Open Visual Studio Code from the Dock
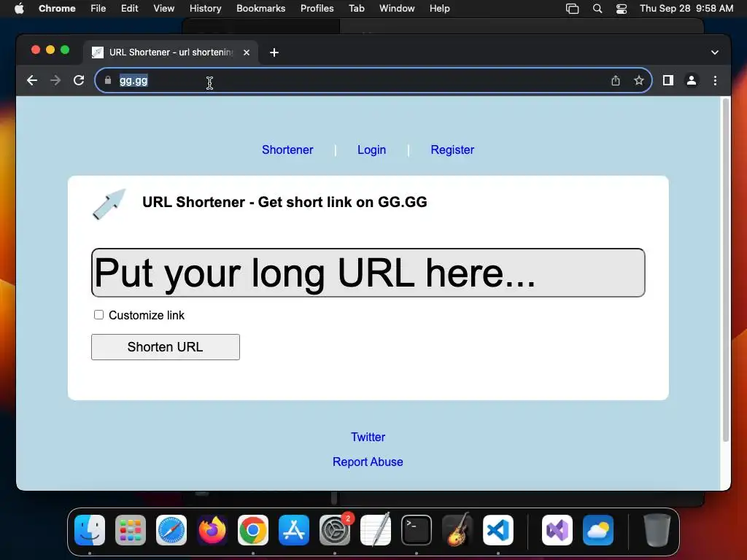This screenshot has height=560, width=747. click(498, 530)
